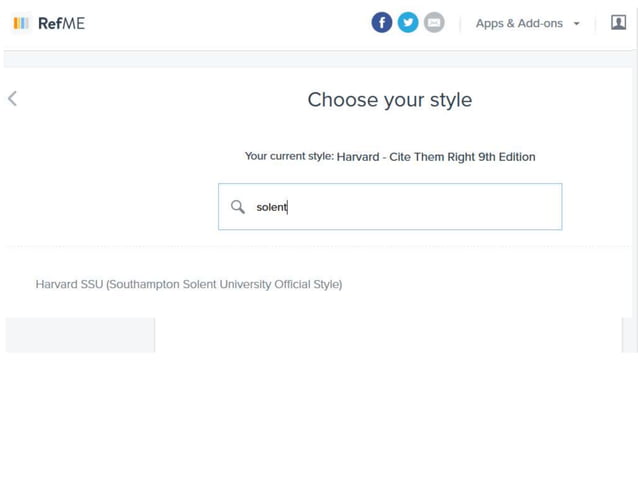This screenshot has width=638, height=478.
Task: Click the grey panel at bottom left
Action: tap(80, 335)
